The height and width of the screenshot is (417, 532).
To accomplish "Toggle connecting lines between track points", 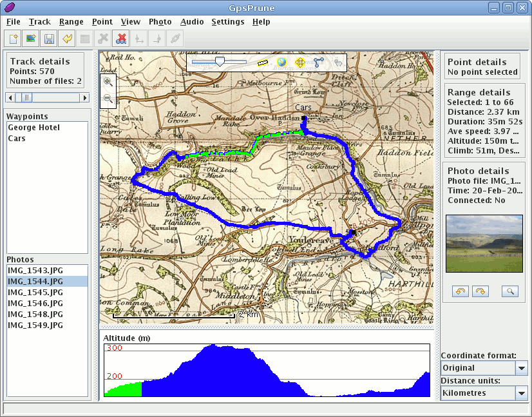I will (319, 63).
